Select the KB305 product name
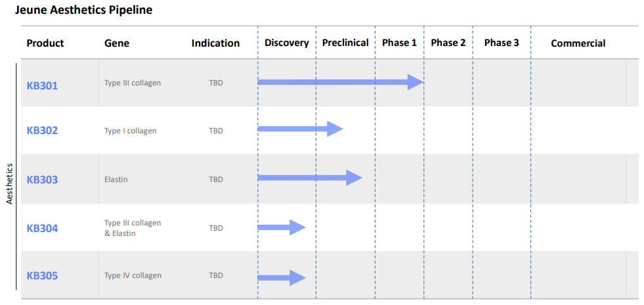644x305 pixels. click(42, 275)
